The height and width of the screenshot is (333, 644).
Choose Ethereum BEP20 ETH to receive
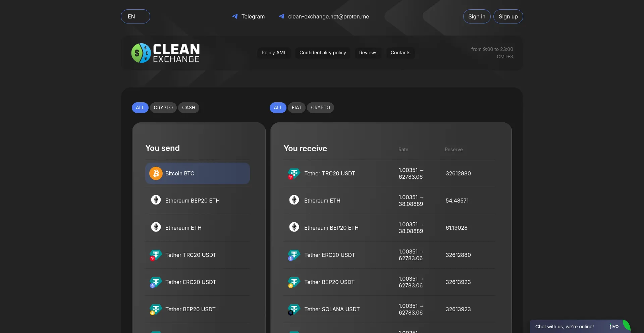[x=389, y=228]
